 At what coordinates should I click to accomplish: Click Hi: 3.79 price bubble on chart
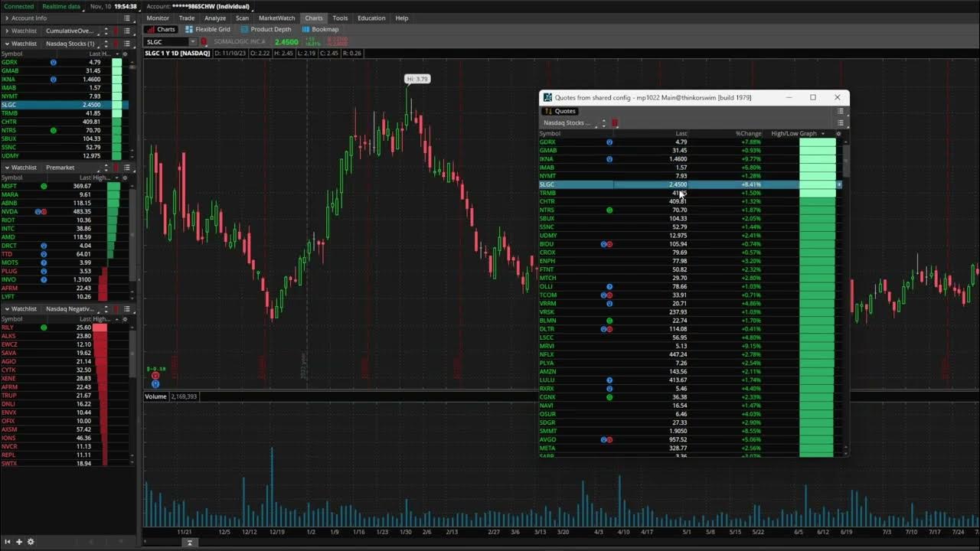pos(417,79)
